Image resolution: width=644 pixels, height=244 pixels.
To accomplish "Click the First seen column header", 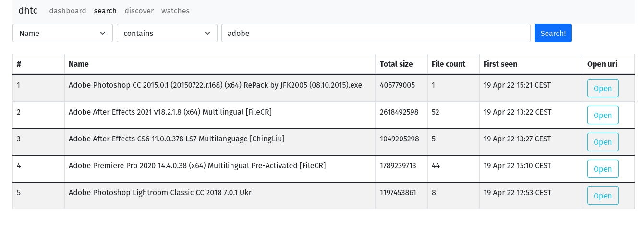I will [x=500, y=64].
